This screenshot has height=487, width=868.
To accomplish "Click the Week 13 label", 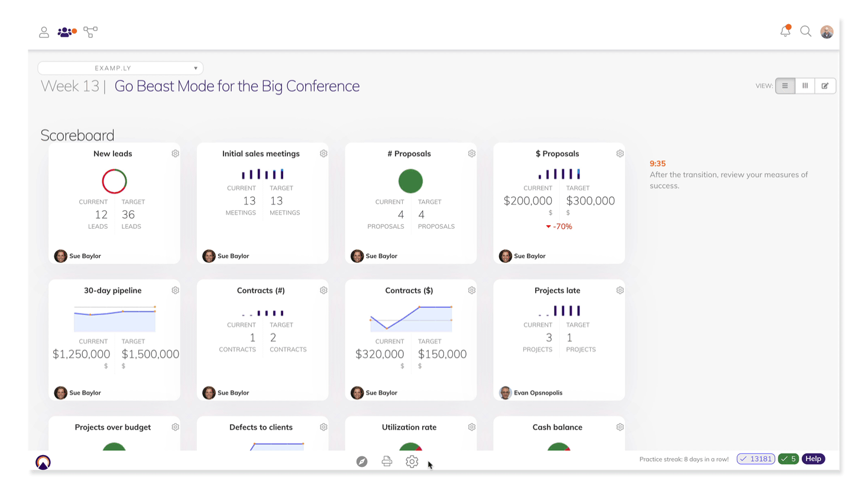I will click(70, 86).
